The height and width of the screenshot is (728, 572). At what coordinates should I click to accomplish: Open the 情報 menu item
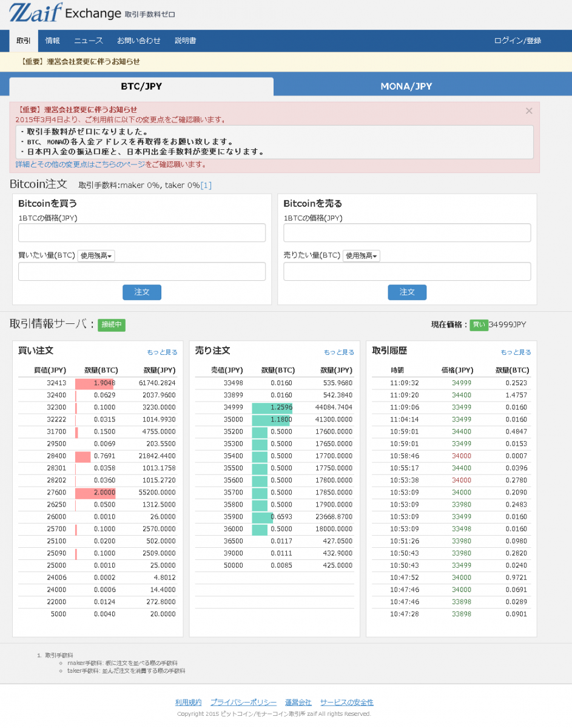(x=53, y=41)
